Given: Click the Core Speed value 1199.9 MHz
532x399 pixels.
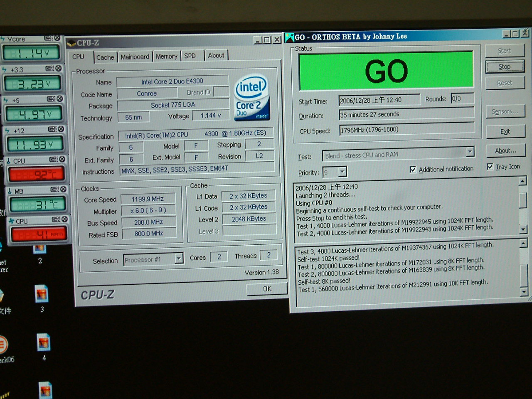Looking at the screenshot, I should click(148, 199).
